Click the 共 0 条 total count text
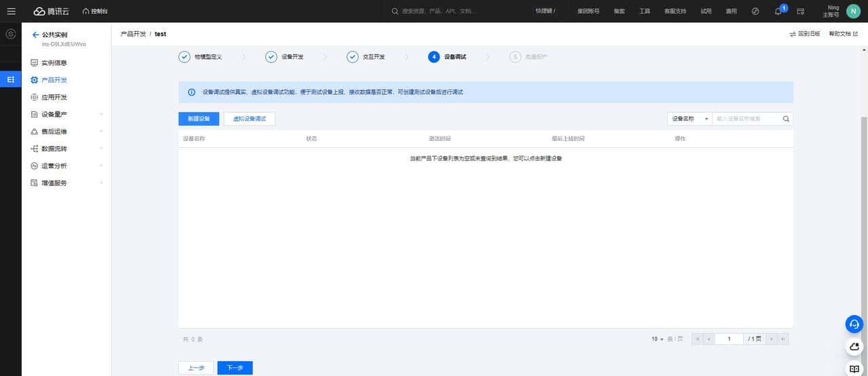 click(193, 339)
